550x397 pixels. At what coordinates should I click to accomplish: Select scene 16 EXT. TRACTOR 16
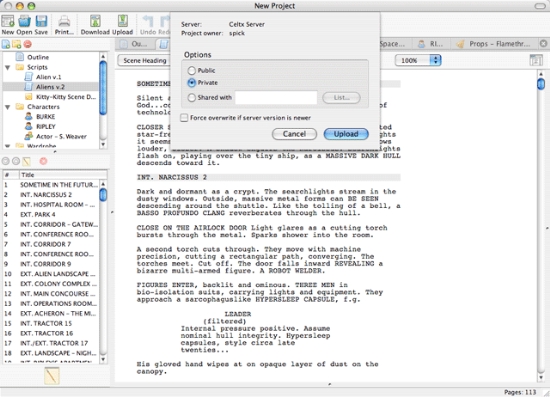pyautogui.click(x=51, y=333)
